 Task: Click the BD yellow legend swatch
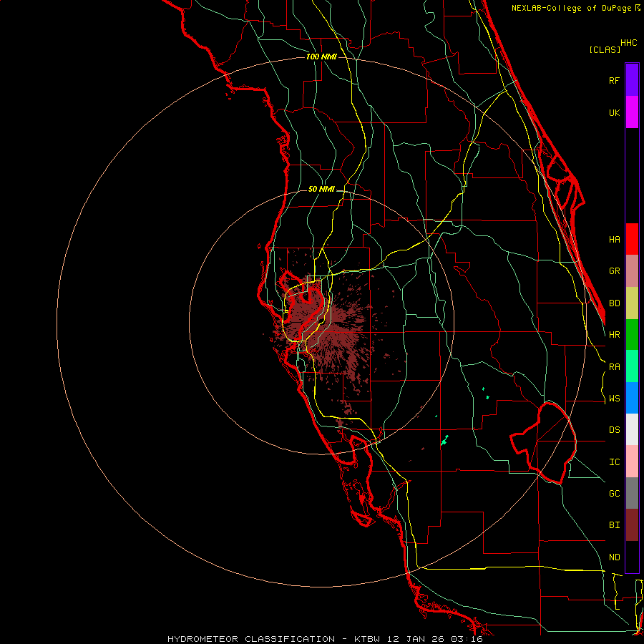pos(632,303)
